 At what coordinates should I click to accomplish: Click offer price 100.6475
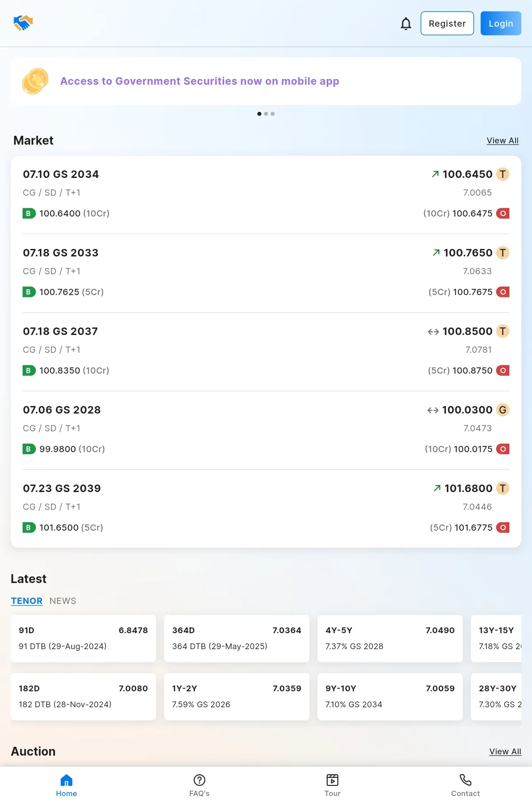(472, 213)
